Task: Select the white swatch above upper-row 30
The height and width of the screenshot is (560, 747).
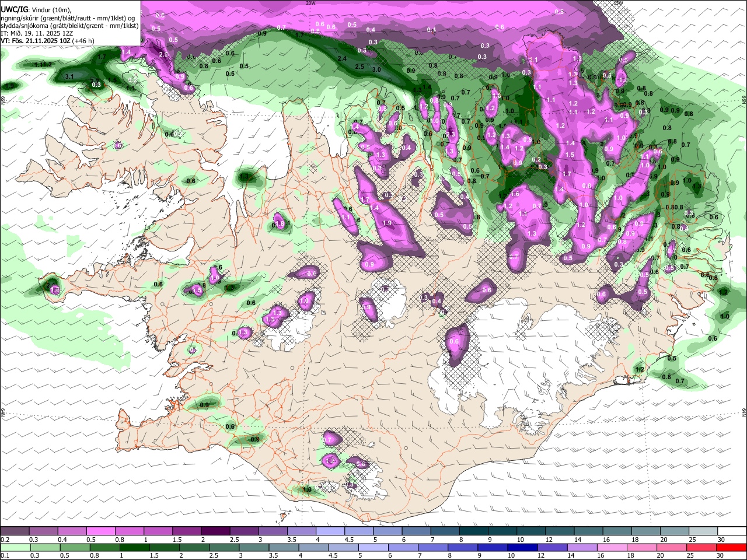Action: coord(732,531)
